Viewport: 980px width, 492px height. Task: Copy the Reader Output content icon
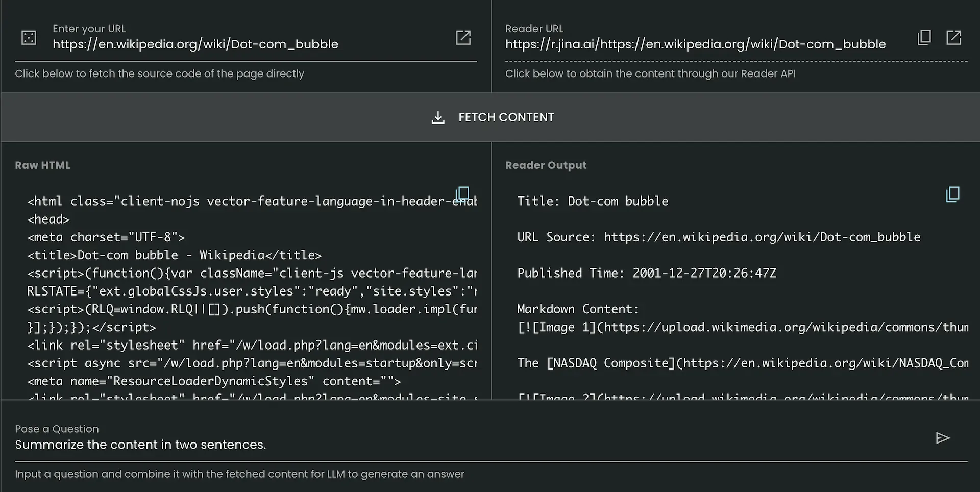pos(953,194)
